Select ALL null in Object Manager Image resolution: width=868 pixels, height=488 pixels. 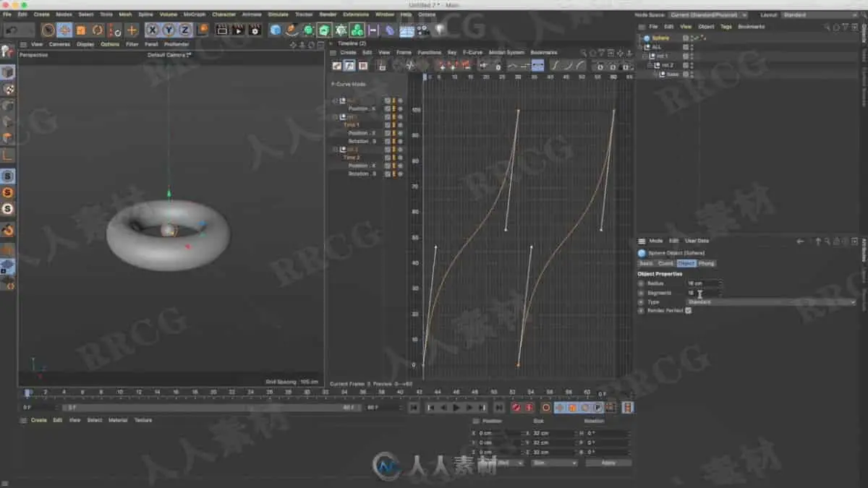(x=657, y=47)
